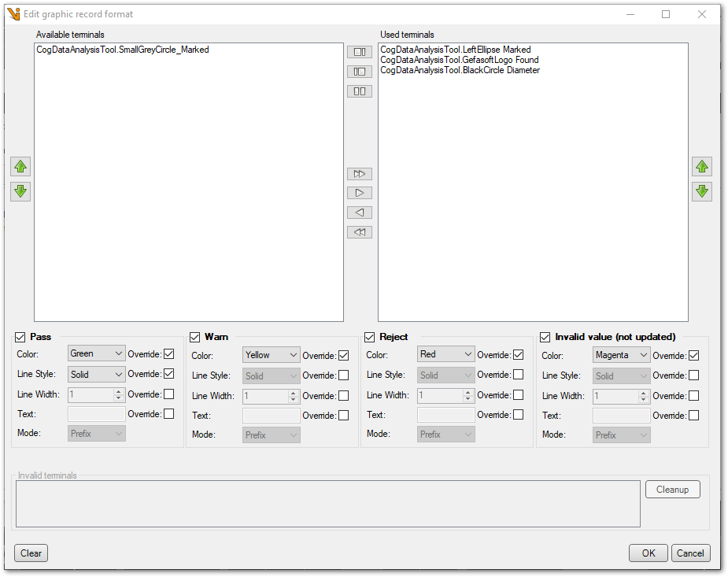Click the Cancel button
This screenshot has width=728, height=577.
pos(690,553)
